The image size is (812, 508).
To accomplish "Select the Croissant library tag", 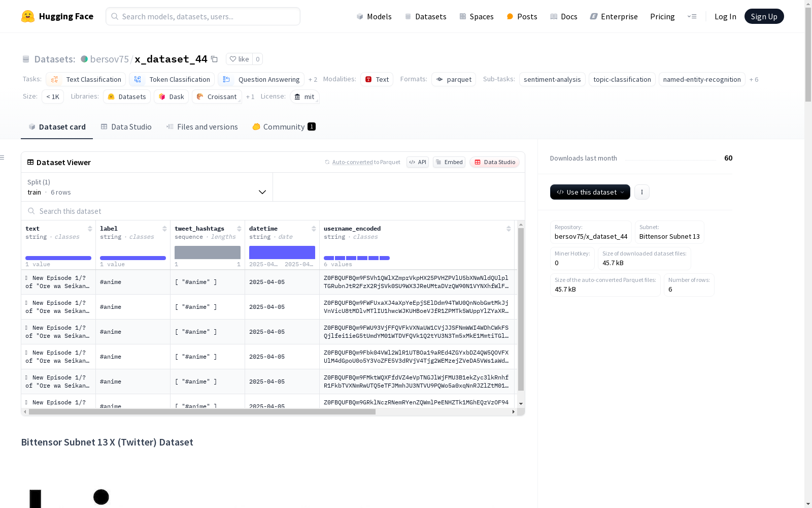I will click(217, 97).
